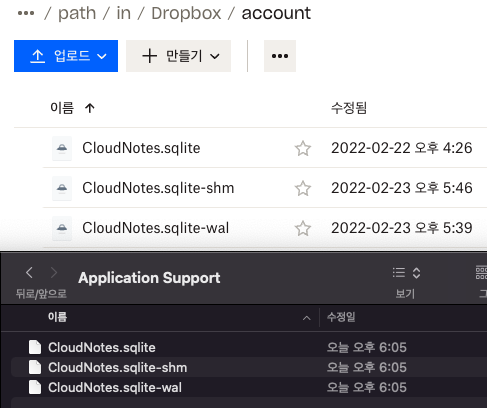Image resolution: width=487 pixels, height=408 pixels.
Task: Open the breadcrumb ellipsis menu
Action: point(26,13)
